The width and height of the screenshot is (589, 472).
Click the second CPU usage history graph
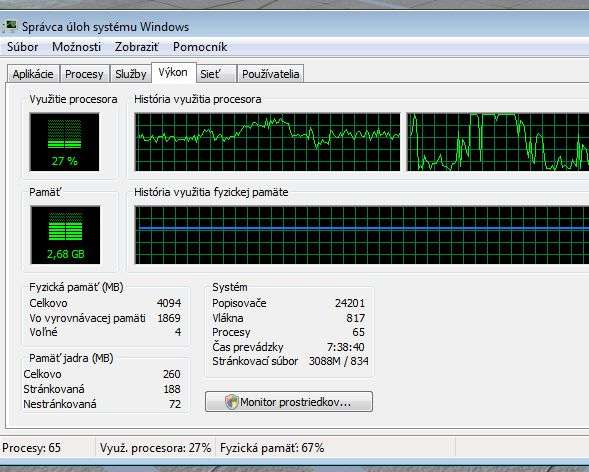[x=498, y=142]
